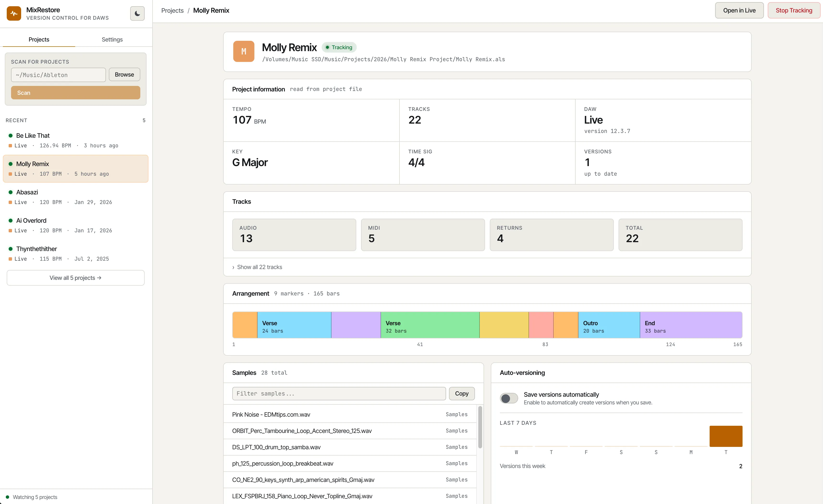Click the green dot next to Ai Overlord
Viewport: 823px width, 504px height.
coord(10,220)
